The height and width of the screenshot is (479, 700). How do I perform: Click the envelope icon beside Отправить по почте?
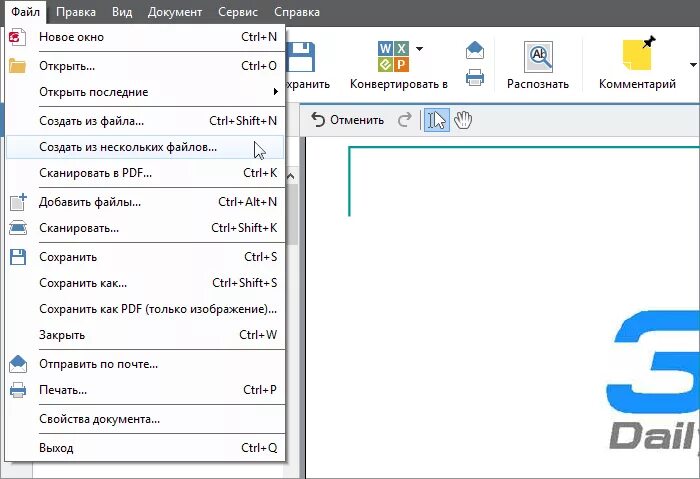coord(18,364)
